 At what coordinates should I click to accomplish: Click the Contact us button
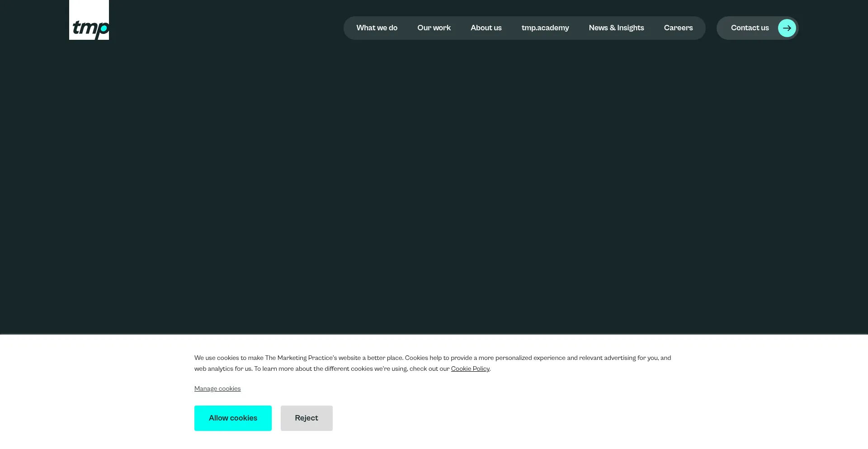(750, 28)
